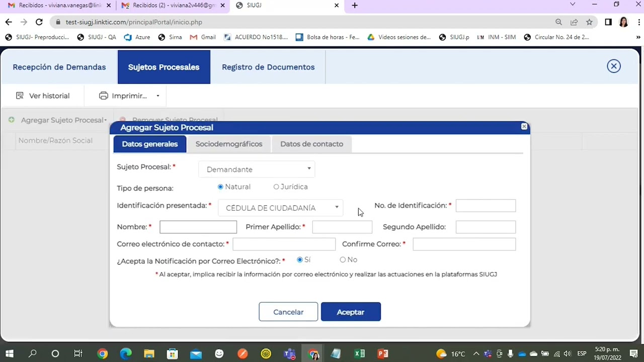
Task: Open PowerPoint from the taskbar
Action: (x=383, y=354)
